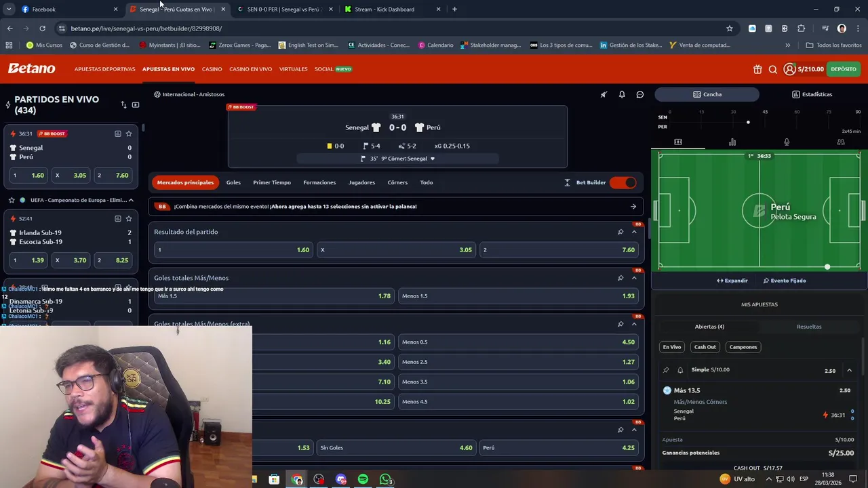Filter bets by Cash Out

[x=705, y=347]
